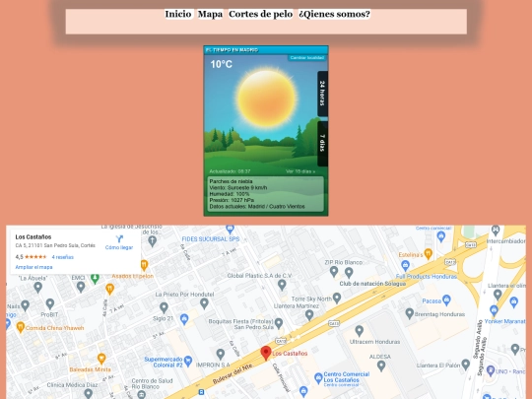This screenshot has height=399, width=532.
Task: Click the Centro de Salud Rio Blanco label
Action: tap(152, 383)
